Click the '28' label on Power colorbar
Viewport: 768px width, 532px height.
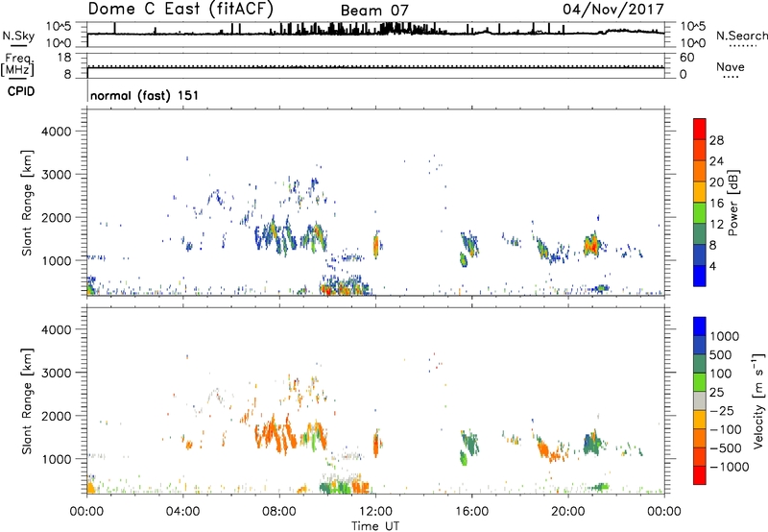coord(716,140)
